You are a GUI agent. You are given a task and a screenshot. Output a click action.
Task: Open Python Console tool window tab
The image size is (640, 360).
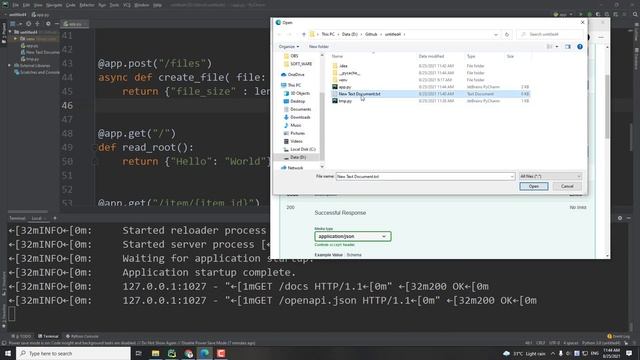pyautogui.click(x=82, y=336)
